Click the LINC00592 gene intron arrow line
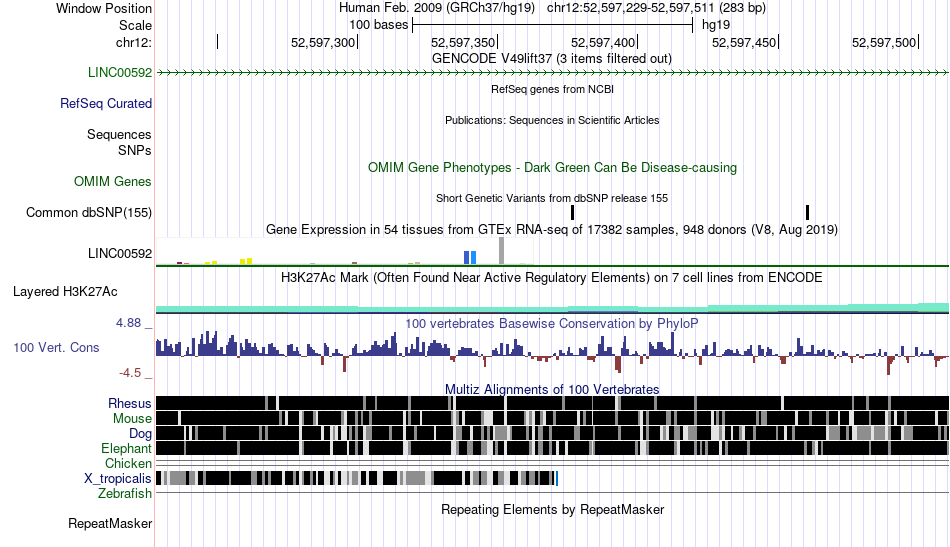The width and height of the screenshot is (950, 547). 552,73
